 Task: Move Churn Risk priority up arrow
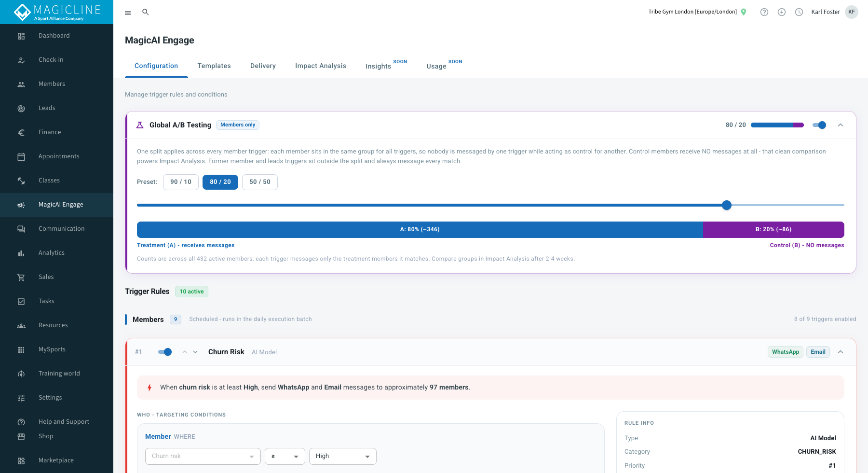point(185,352)
